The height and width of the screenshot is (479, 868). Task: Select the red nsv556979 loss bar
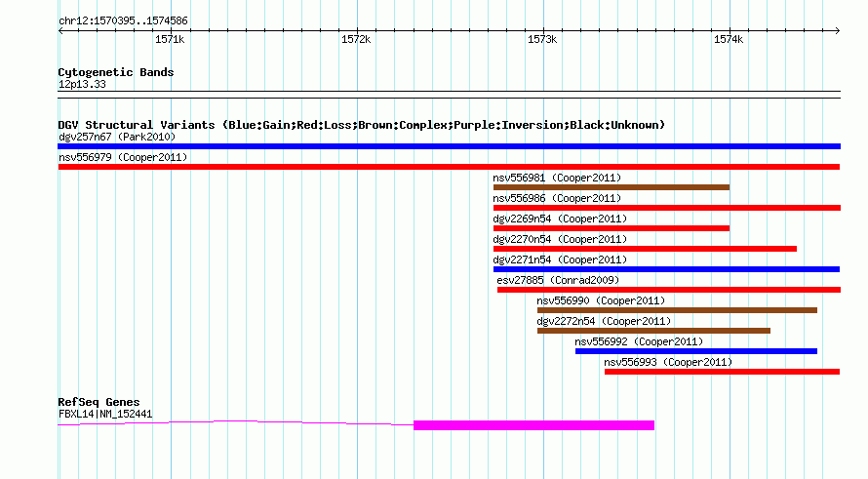click(449, 167)
